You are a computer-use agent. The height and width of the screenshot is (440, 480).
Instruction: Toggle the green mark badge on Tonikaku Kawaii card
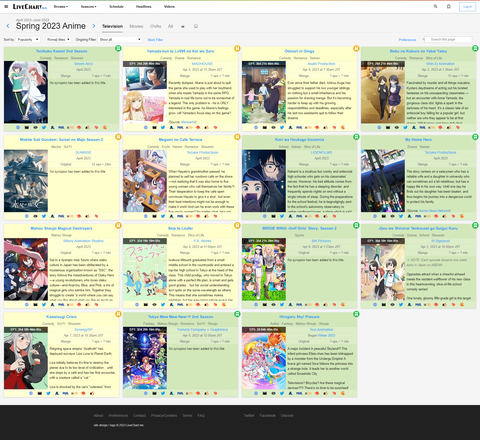point(118,48)
